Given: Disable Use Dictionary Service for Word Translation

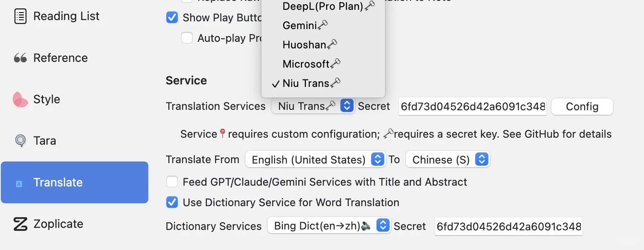Looking at the screenshot, I should [x=172, y=202].
